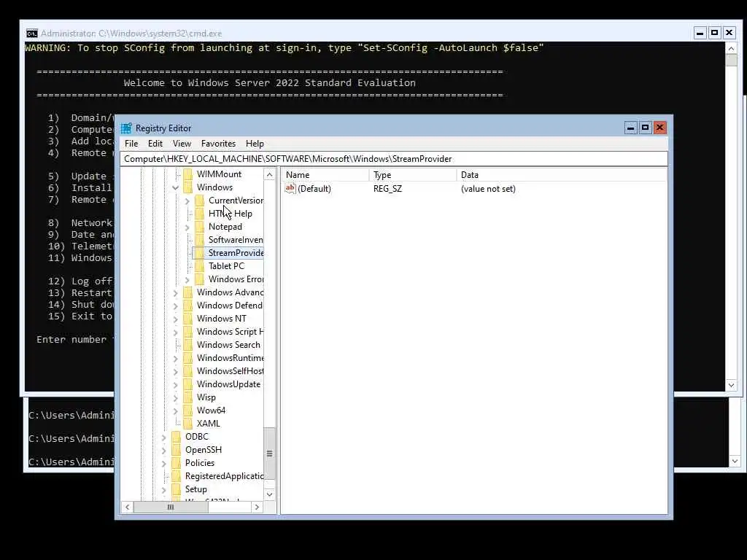Click the tree pane scroll up arrow

(x=270, y=175)
